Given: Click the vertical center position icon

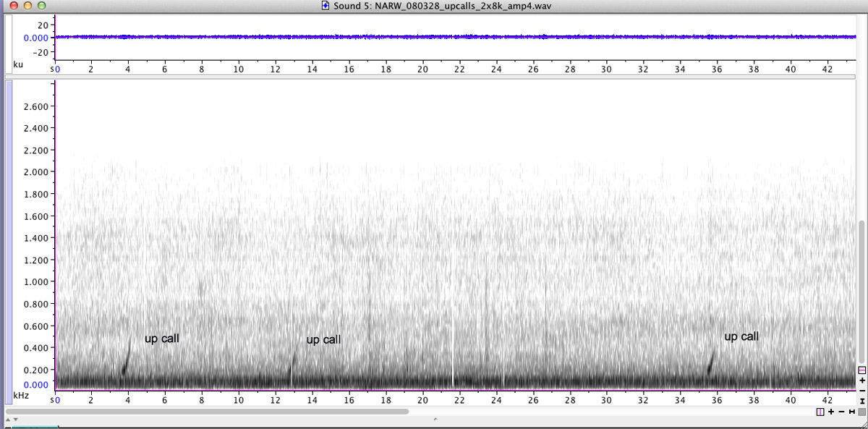Looking at the screenshot, I should coord(862,370).
